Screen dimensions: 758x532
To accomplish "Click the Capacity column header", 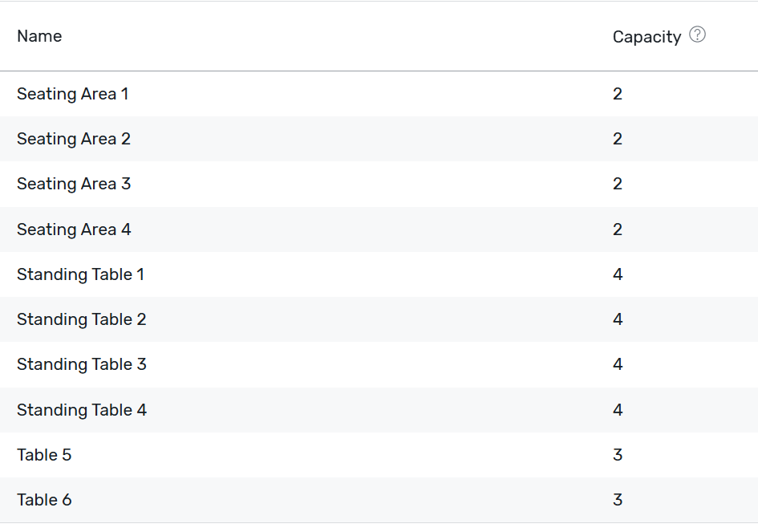I will [x=647, y=37].
